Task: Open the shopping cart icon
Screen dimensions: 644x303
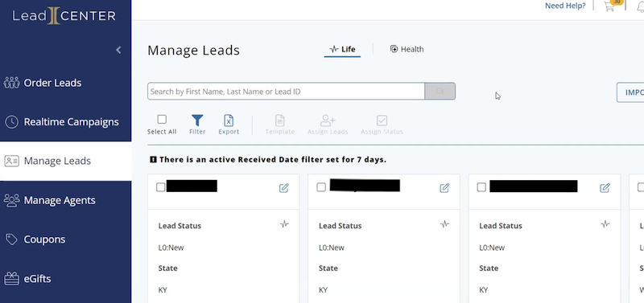Action: 610,6
